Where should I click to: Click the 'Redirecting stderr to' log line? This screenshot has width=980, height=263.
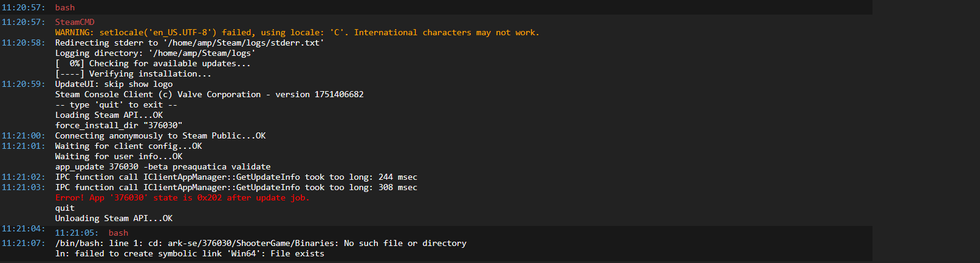(x=190, y=43)
